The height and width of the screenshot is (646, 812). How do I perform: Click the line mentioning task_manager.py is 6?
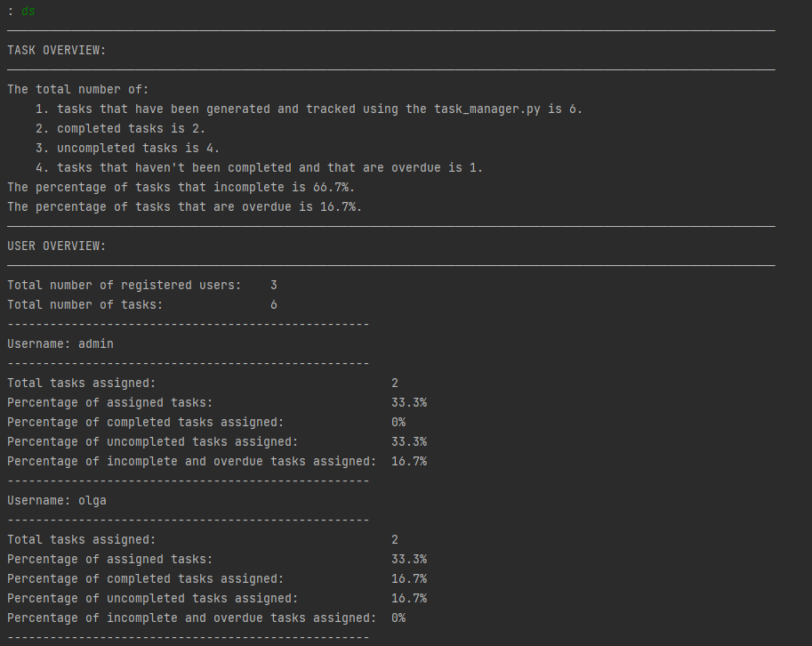click(310, 109)
